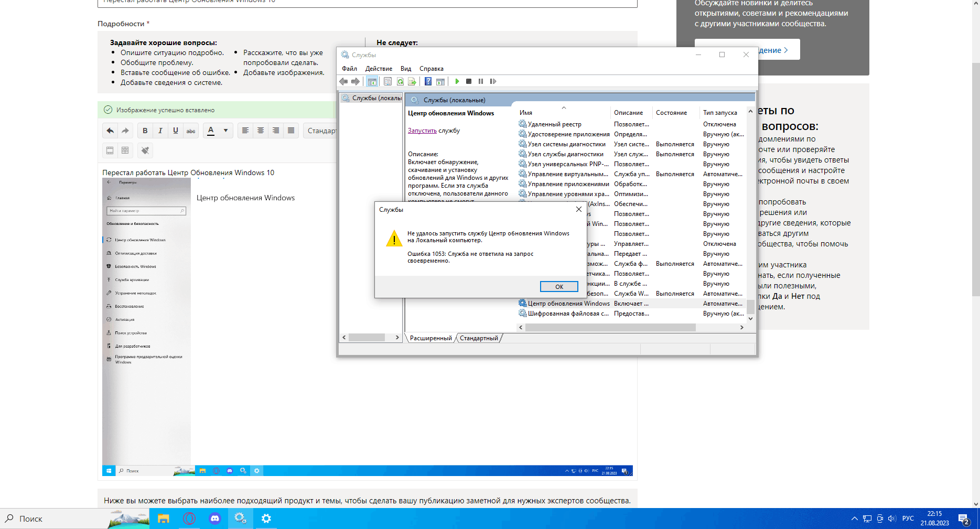
Task: Click OK in the error 1053 dialog
Action: click(559, 287)
